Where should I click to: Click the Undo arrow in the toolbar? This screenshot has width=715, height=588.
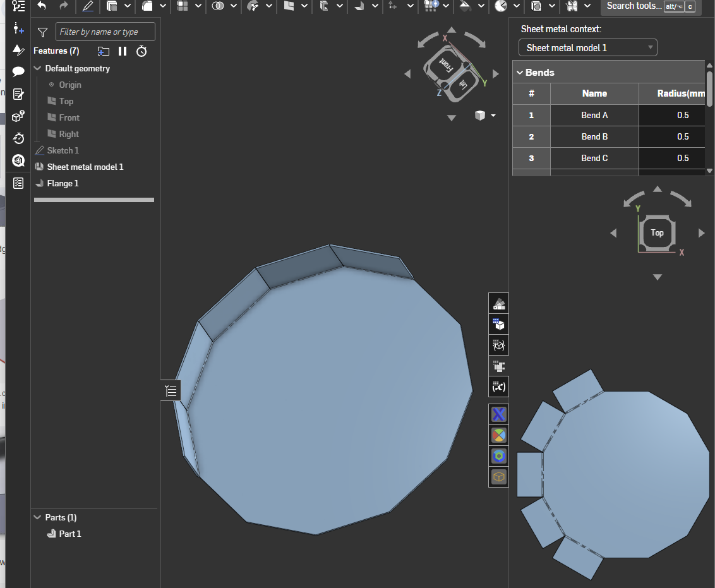(42, 6)
